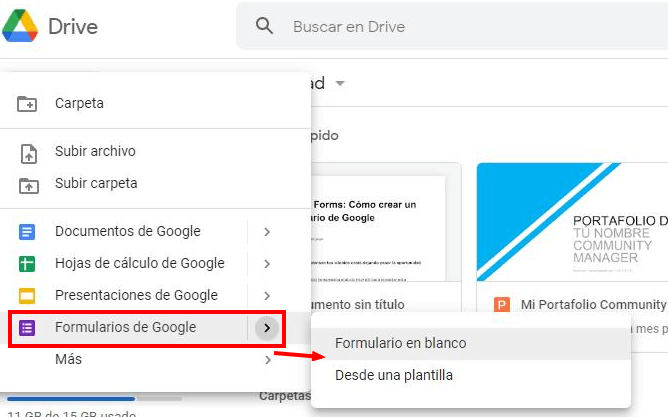Click the Buscar en Drive search field
Image resolution: width=668 pixels, height=417 pixels.
(452, 26)
